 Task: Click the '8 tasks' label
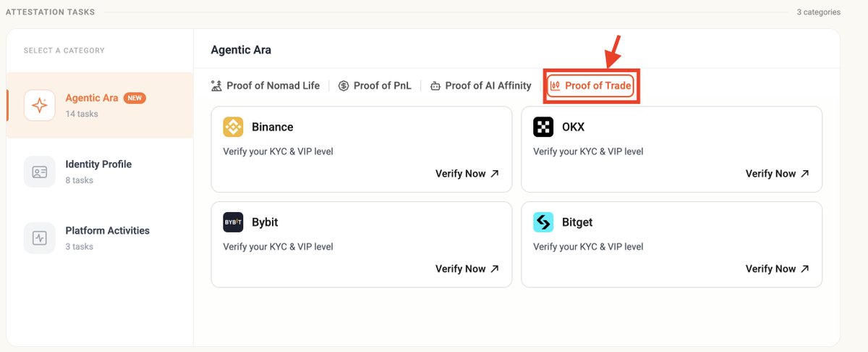pyautogui.click(x=80, y=180)
